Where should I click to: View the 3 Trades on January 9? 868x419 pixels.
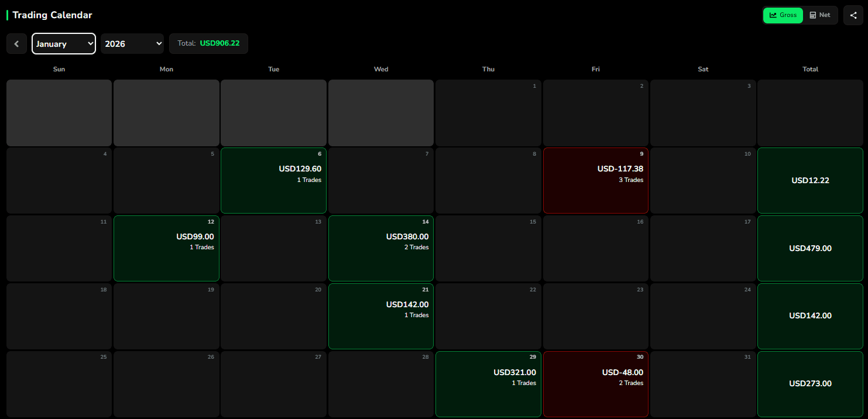(x=630, y=180)
